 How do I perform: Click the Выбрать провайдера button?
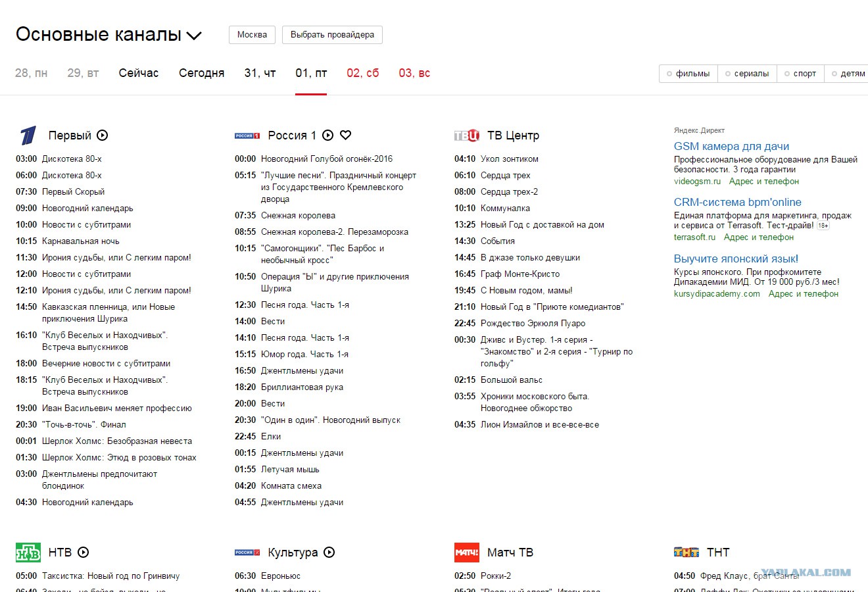point(332,35)
